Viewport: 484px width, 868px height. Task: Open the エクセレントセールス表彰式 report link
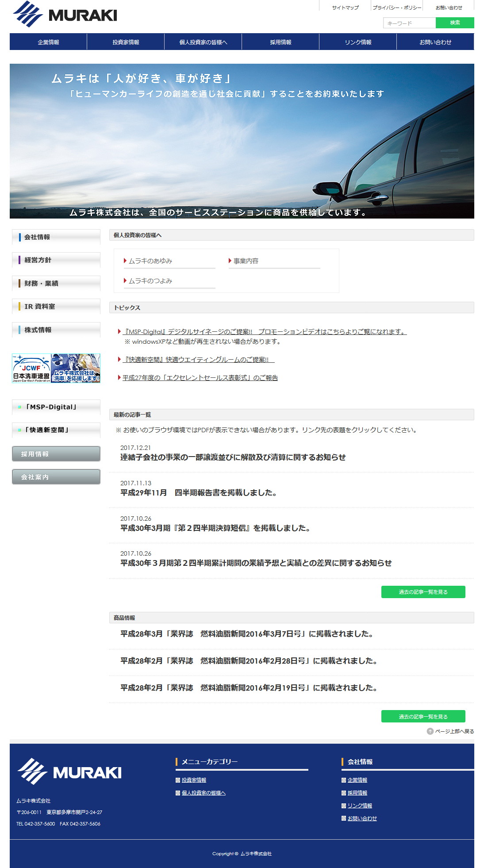[200, 378]
